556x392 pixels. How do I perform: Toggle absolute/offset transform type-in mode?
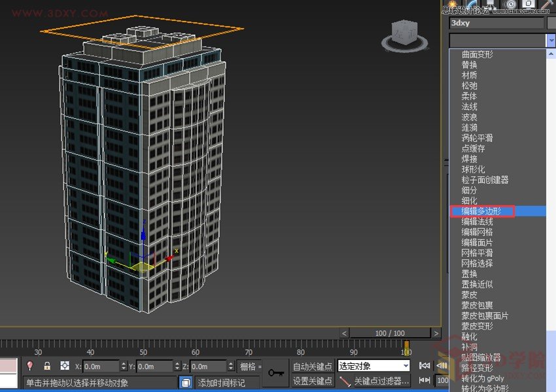coord(65,365)
